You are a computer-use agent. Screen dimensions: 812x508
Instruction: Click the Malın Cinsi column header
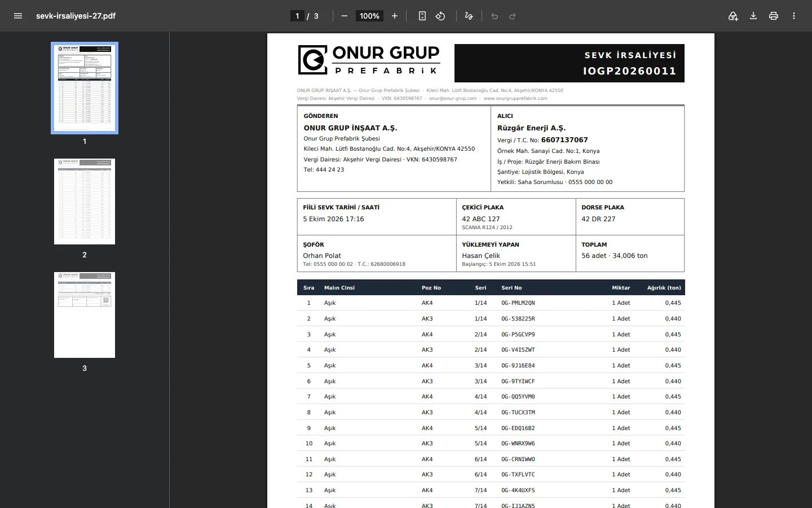pyautogui.click(x=339, y=288)
